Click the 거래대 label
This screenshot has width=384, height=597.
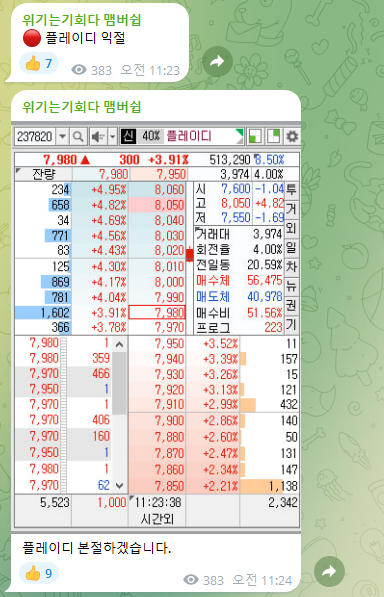pos(213,234)
